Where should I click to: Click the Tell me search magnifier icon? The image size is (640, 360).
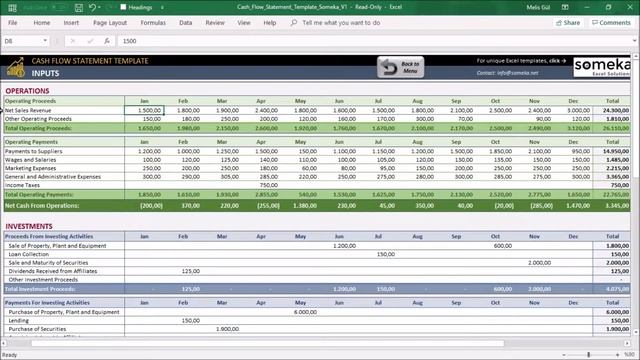(294, 23)
